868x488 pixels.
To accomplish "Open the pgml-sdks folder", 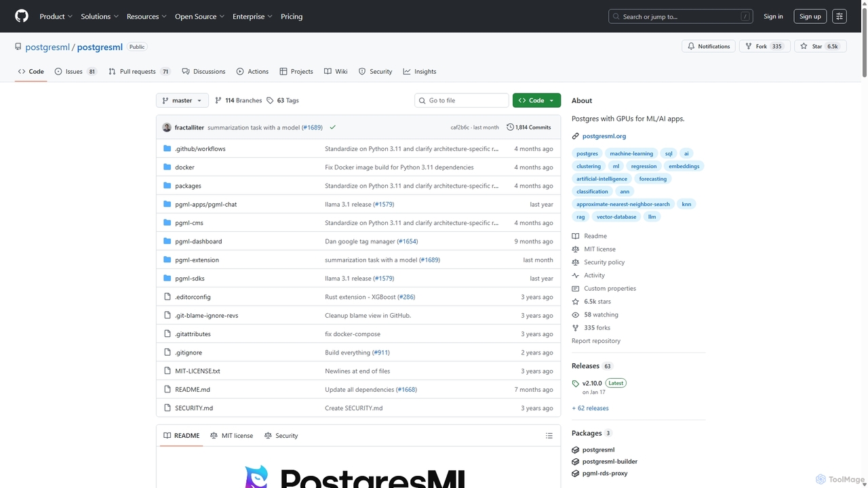I will click(x=190, y=279).
